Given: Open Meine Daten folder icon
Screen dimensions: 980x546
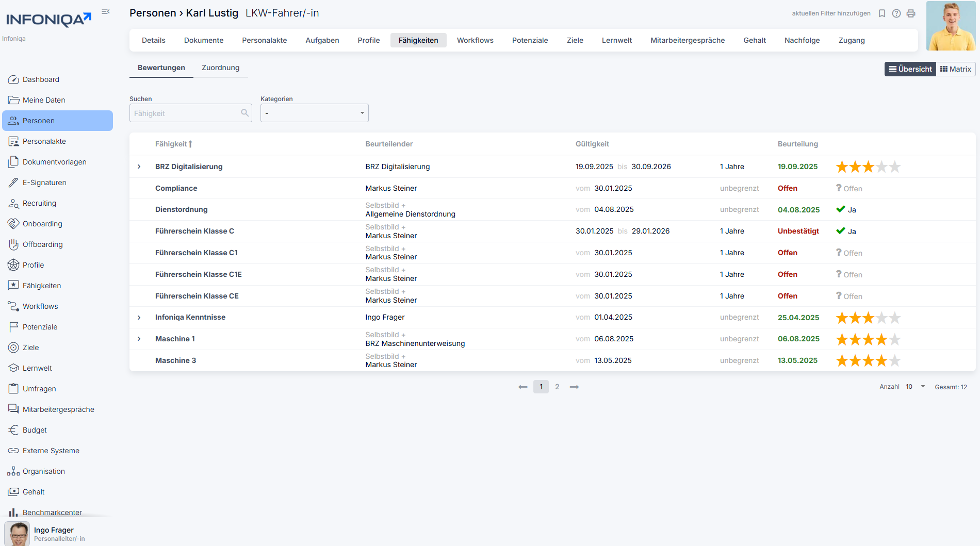Looking at the screenshot, I should click(x=13, y=100).
